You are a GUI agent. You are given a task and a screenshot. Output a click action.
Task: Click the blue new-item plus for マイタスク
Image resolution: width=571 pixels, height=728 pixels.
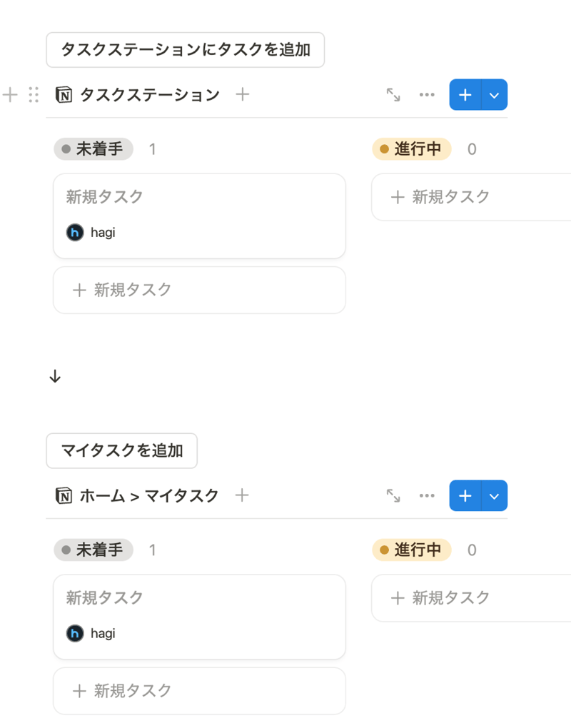click(465, 496)
